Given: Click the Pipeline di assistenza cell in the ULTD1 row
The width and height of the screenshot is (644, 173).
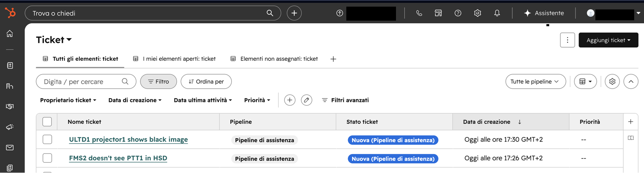Looking at the screenshot, I should [264, 140].
